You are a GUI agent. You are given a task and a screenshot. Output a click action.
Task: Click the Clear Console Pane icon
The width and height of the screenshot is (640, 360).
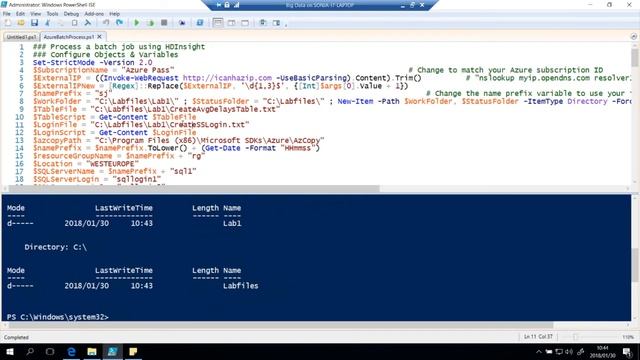click(88, 23)
